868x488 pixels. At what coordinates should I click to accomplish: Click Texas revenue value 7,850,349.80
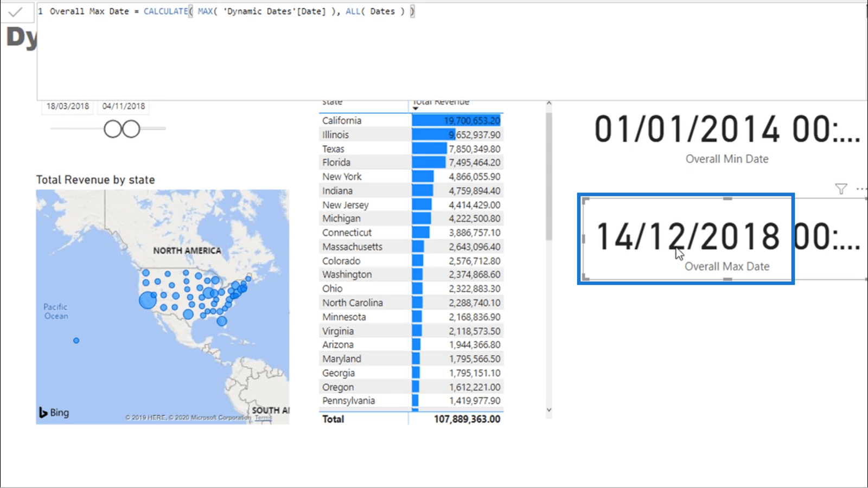point(475,149)
